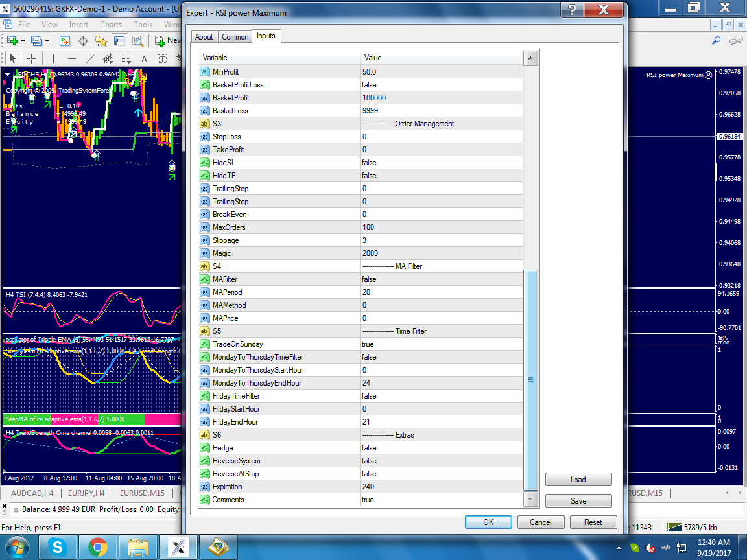Image resolution: width=747 pixels, height=560 pixels.
Task: Select the text label 'T' tool
Action: (163, 58)
